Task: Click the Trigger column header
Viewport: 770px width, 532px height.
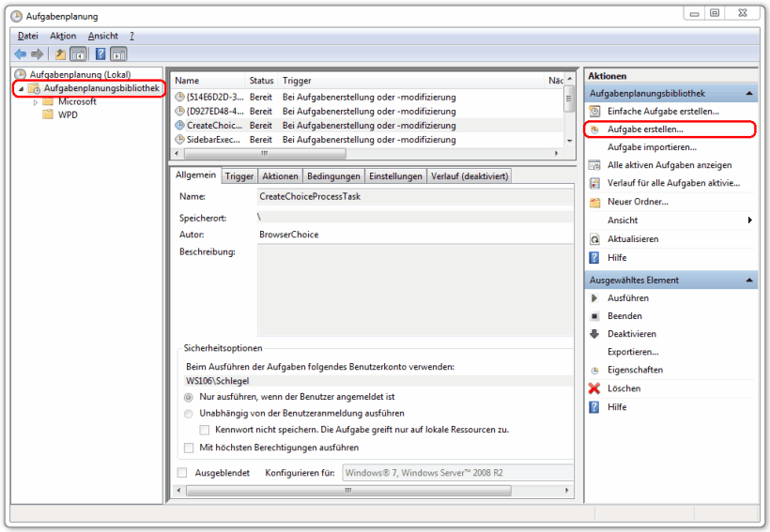Action: click(411, 81)
